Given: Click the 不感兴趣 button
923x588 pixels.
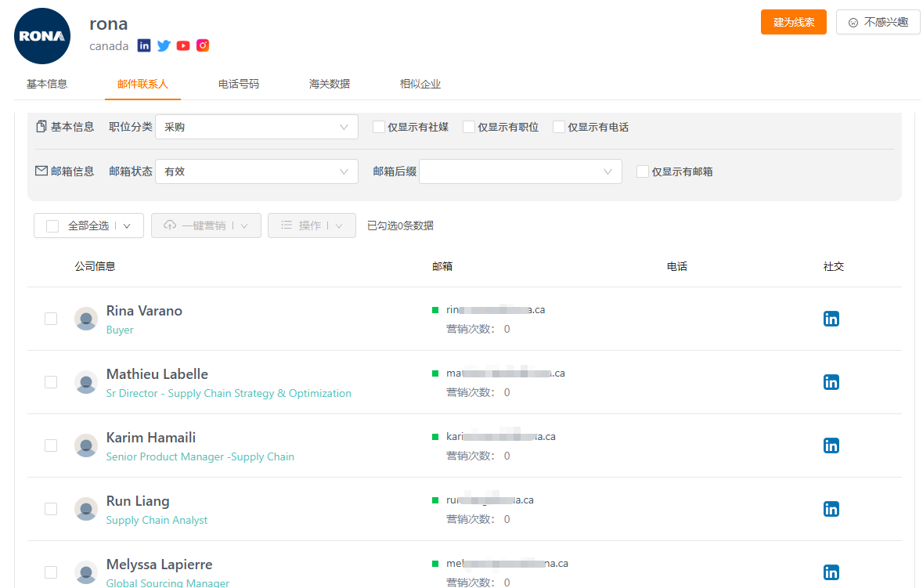Looking at the screenshot, I should (878, 23).
